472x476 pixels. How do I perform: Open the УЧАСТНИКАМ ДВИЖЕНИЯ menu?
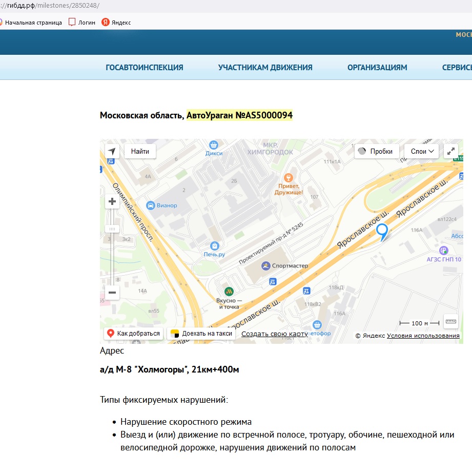pos(265,68)
